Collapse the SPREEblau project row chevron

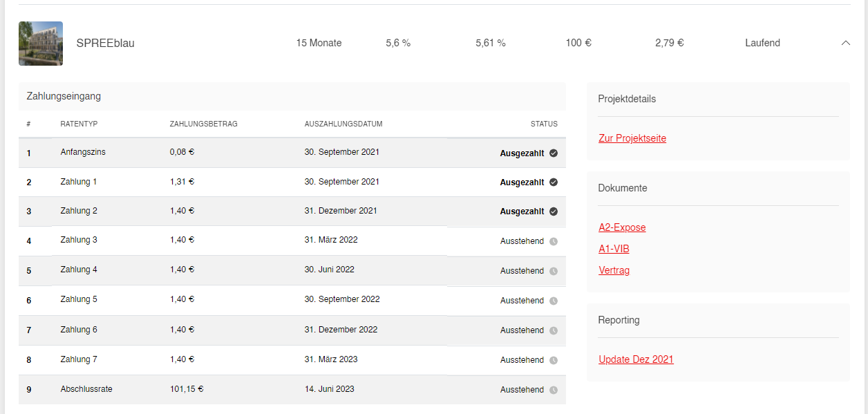845,43
